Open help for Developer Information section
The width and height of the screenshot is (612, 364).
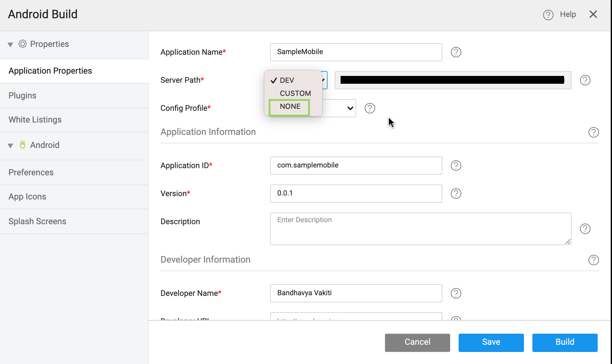pyautogui.click(x=593, y=260)
